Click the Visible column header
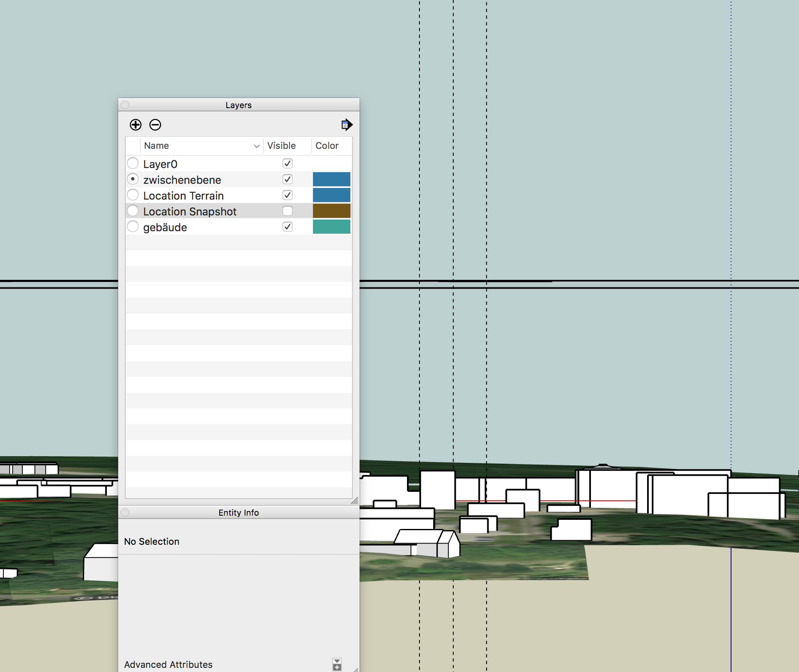The width and height of the screenshot is (799, 672). coord(282,146)
